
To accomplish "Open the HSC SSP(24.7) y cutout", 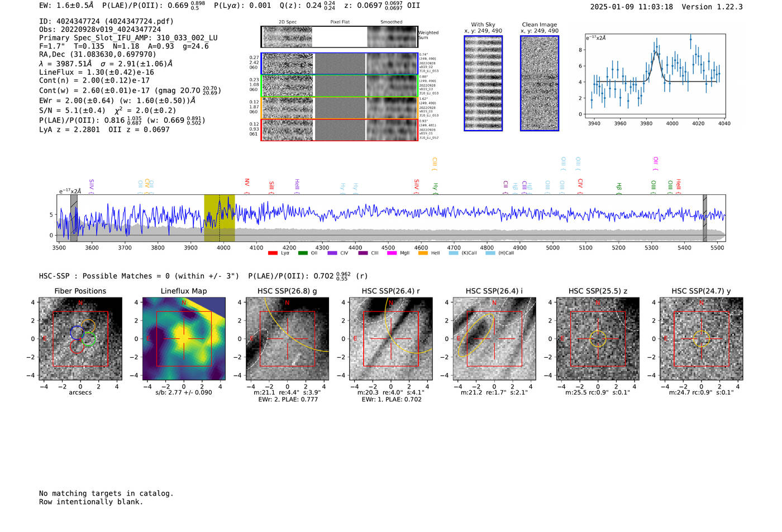I will [702, 339].
